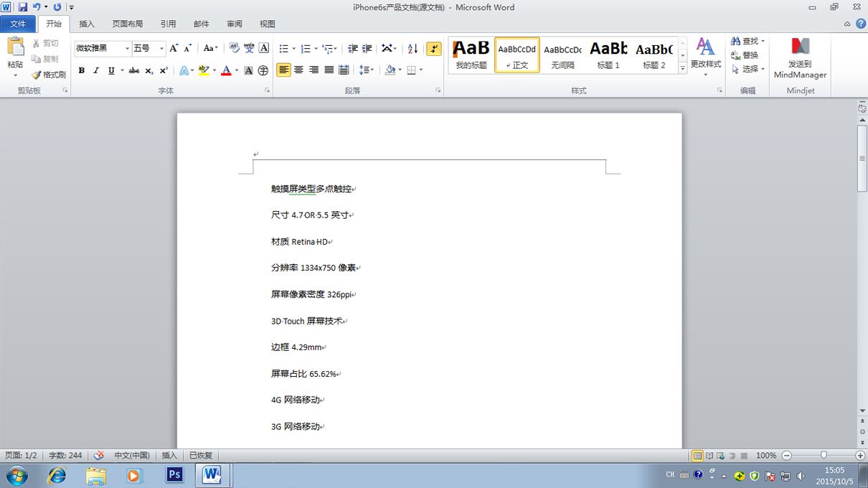Click the Send to MindManager icon
This screenshot has height=488, width=868.
click(801, 47)
